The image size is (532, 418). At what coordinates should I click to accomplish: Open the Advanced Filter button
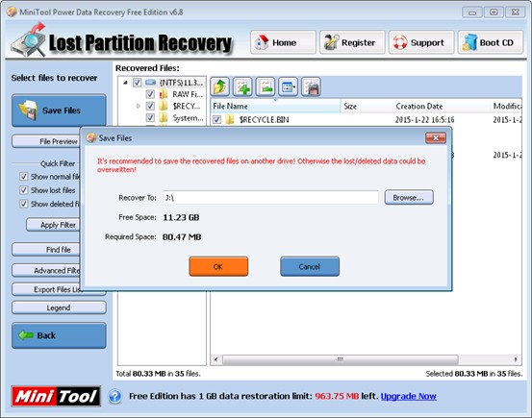click(46, 271)
